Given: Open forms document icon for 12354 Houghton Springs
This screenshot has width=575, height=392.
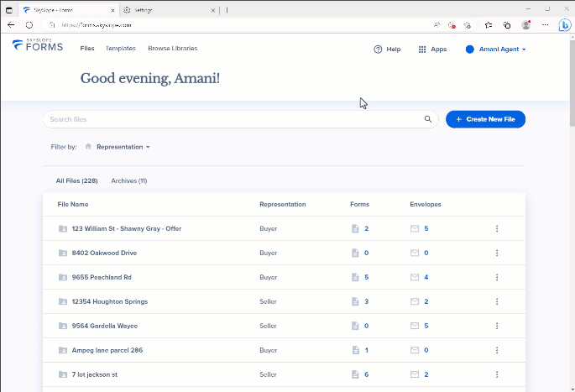Looking at the screenshot, I should [x=355, y=301].
